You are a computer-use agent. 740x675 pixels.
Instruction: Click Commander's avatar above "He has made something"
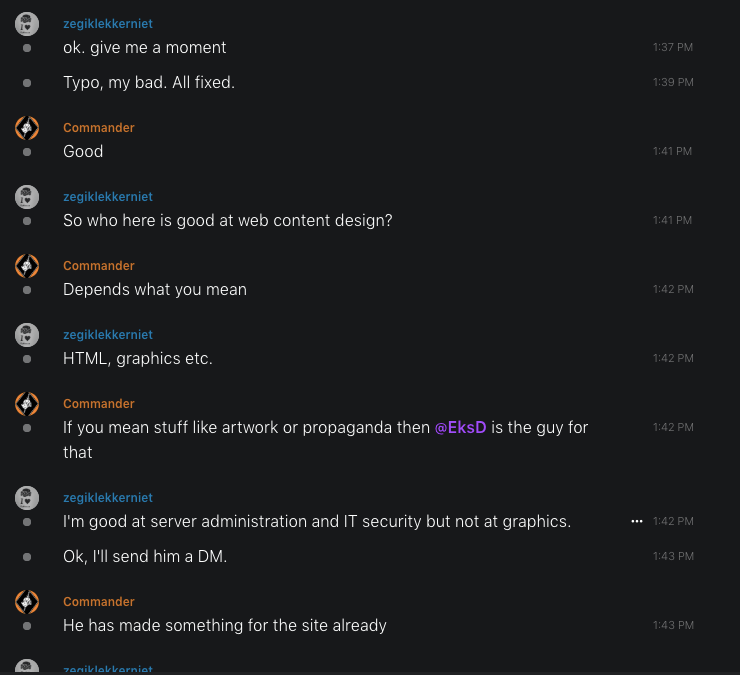[27, 602]
